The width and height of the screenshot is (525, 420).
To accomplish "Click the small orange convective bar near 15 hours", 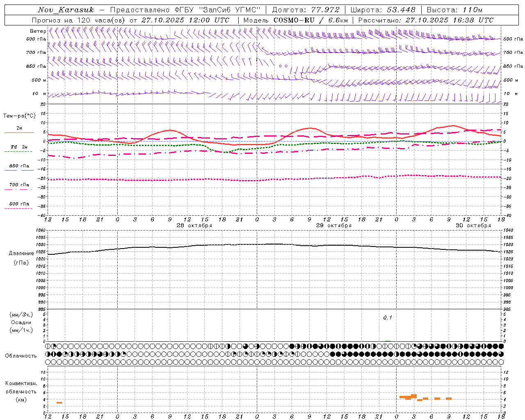I will pos(59,403).
